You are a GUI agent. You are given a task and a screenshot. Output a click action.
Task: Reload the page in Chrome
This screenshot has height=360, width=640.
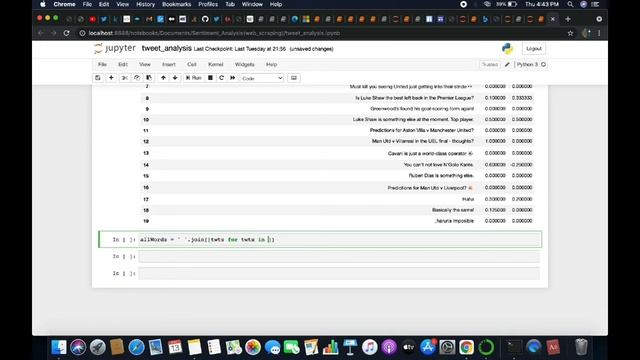click(67, 33)
